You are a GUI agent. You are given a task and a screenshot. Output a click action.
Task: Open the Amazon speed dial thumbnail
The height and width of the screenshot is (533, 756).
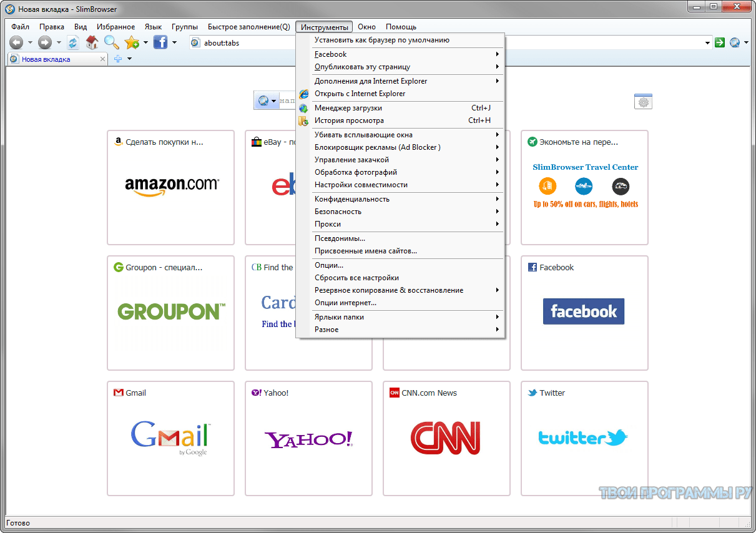tap(171, 187)
